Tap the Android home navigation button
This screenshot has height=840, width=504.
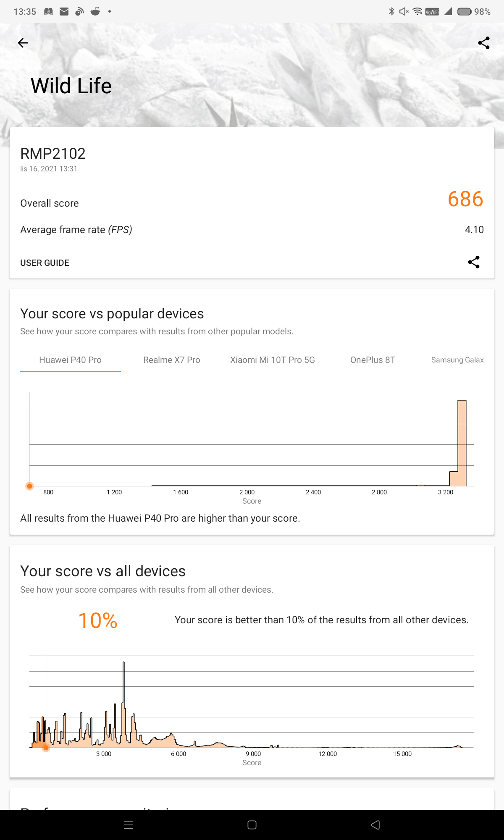(252, 825)
